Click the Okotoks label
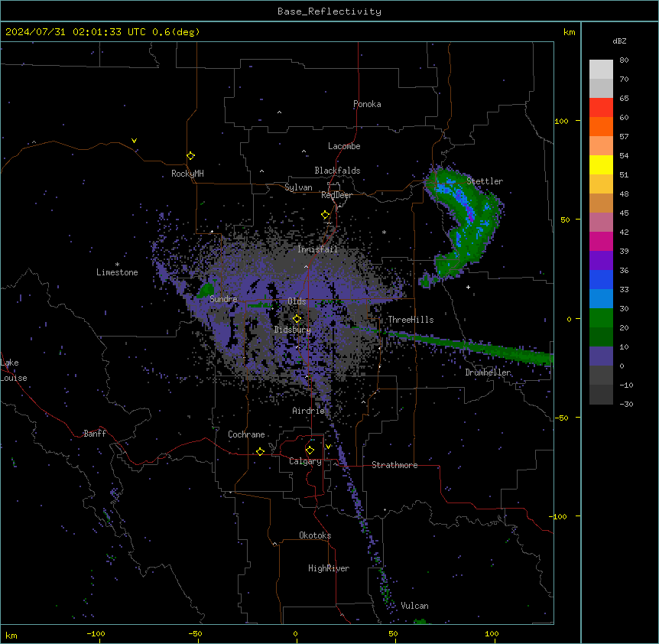This screenshot has width=659, height=644. pyautogui.click(x=315, y=535)
